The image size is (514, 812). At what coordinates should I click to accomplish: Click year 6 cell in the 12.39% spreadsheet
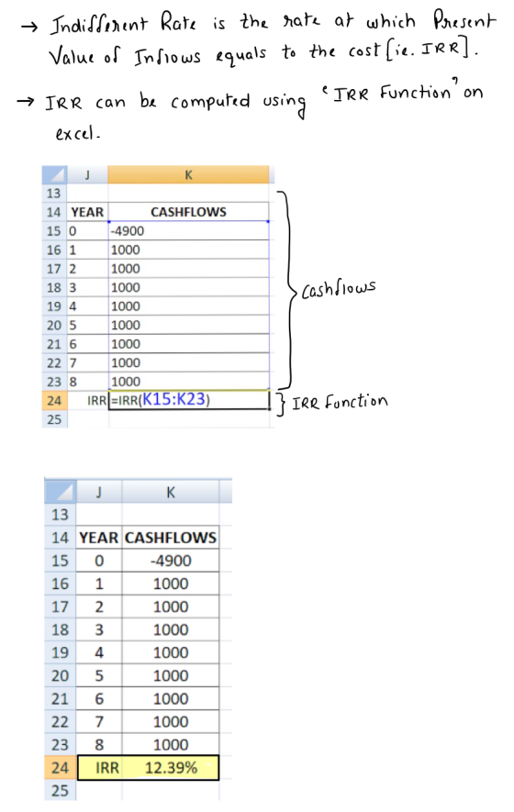pyautogui.click(x=99, y=698)
